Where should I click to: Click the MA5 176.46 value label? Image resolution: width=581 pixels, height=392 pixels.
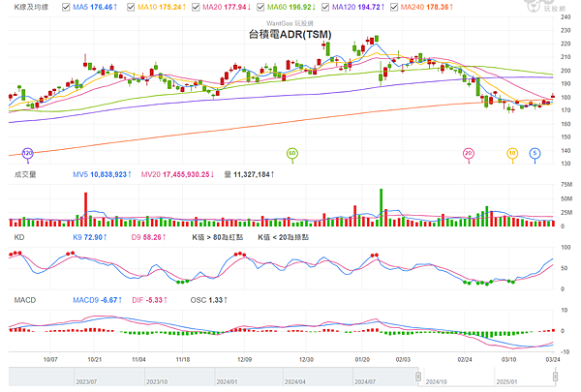pyautogui.click(x=95, y=7)
